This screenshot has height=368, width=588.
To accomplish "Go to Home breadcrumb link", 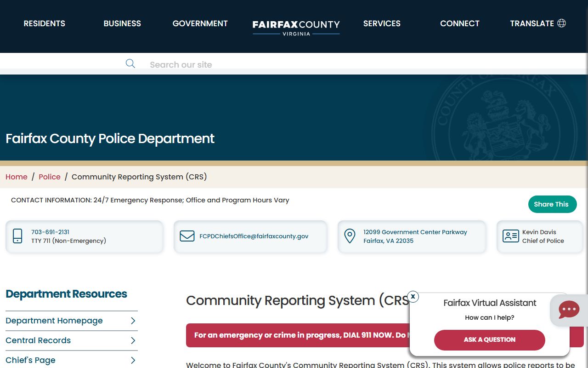I will click(x=17, y=177).
